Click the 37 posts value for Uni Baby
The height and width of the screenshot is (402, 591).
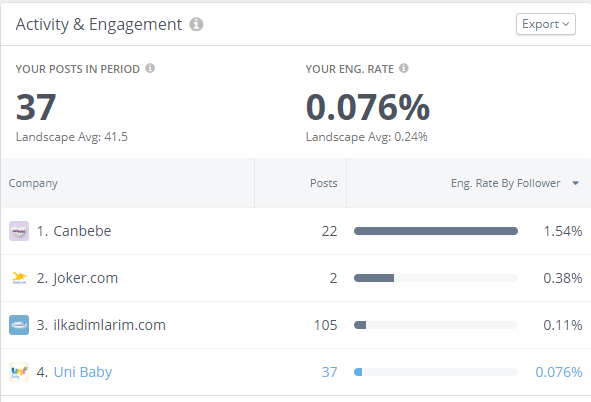coord(329,372)
